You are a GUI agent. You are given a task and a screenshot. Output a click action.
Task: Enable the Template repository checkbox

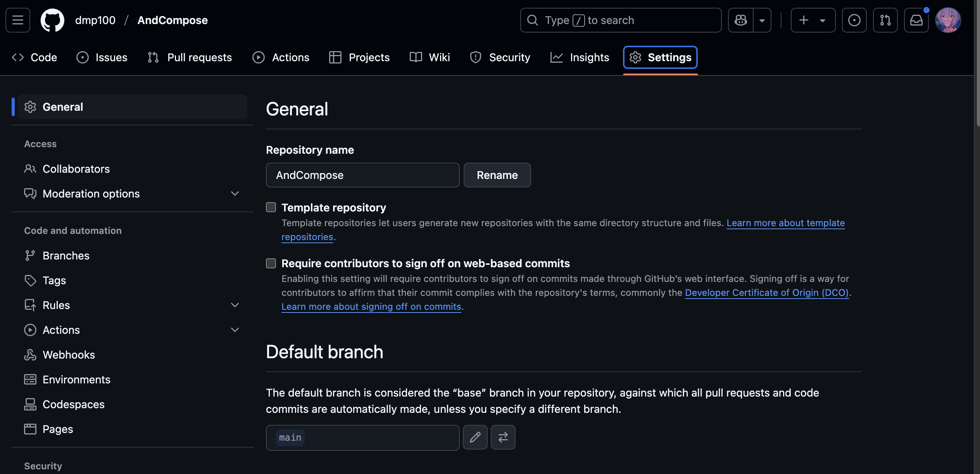[x=271, y=208]
